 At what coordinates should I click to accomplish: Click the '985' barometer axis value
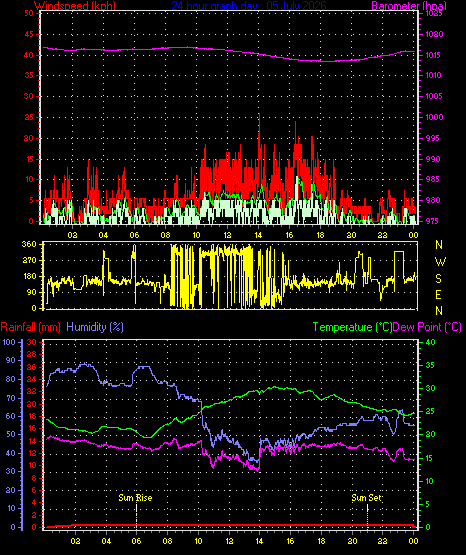pyautogui.click(x=433, y=179)
